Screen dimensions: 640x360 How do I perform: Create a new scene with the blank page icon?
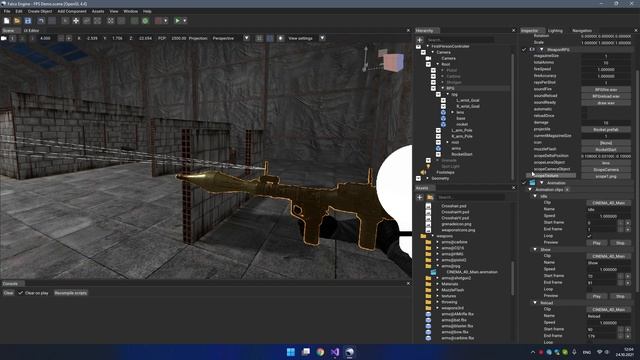tap(7, 20)
